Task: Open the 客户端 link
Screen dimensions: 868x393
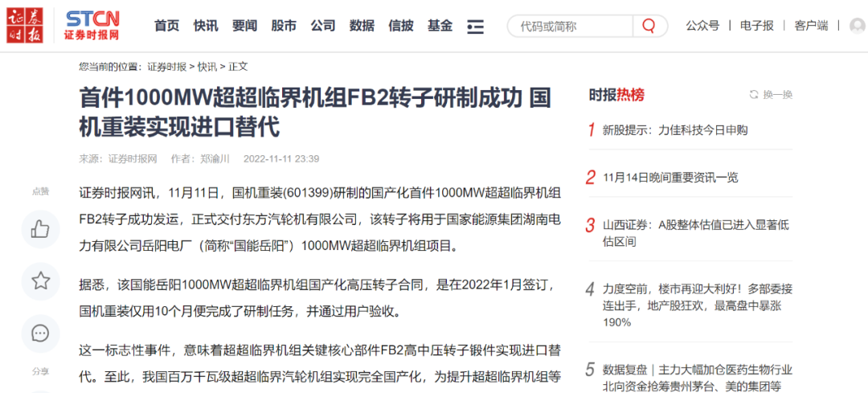Action: 811,26
